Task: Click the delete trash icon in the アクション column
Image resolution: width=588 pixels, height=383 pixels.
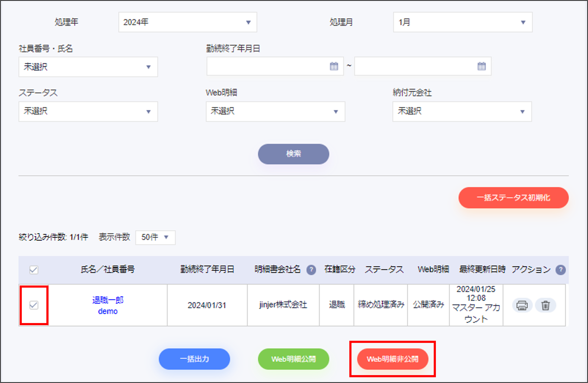Action: [x=546, y=305]
